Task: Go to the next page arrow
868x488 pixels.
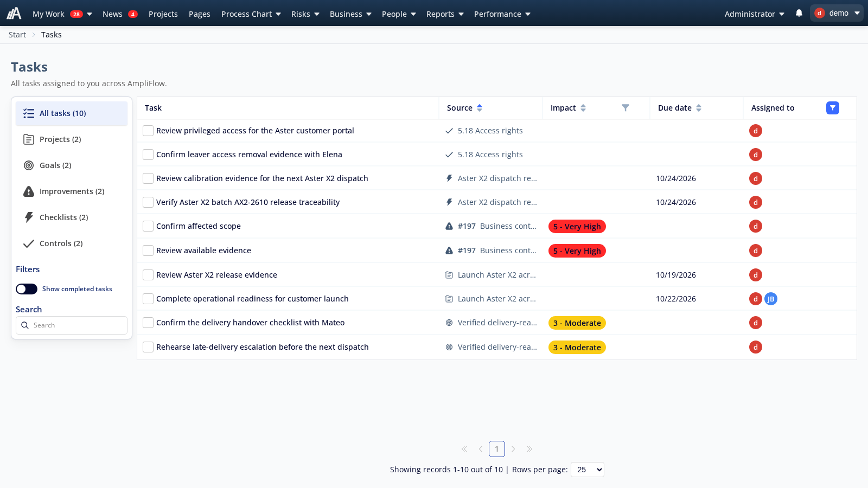Action: pos(513,449)
